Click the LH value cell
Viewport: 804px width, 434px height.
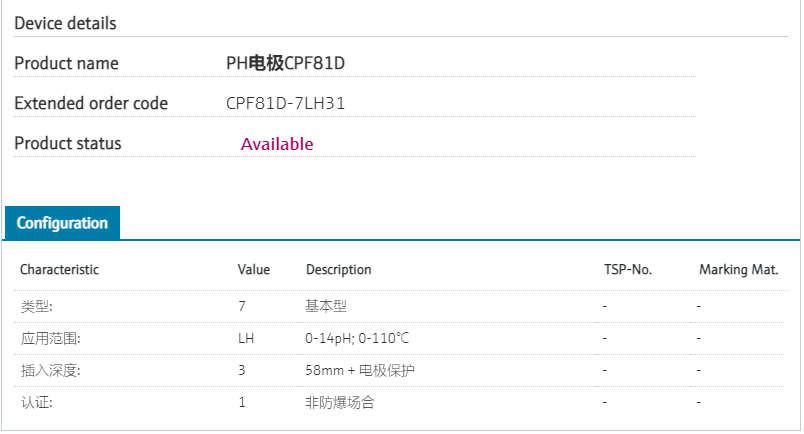(246, 338)
